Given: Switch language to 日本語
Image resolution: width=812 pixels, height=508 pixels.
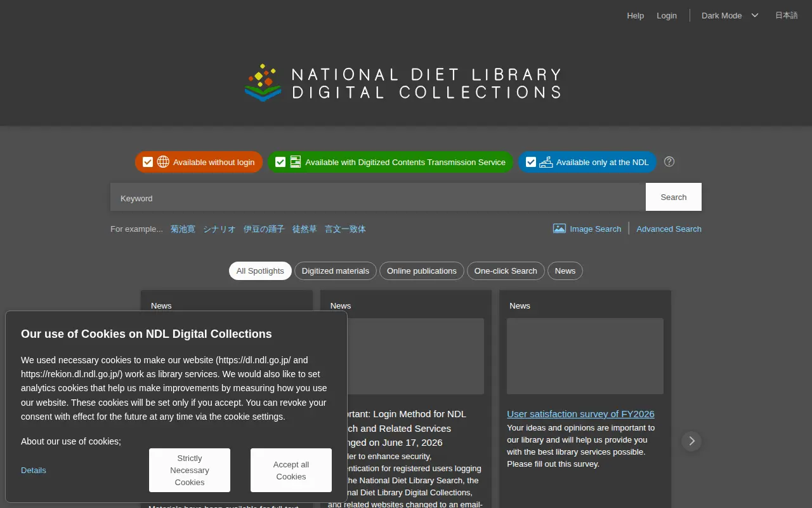Looking at the screenshot, I should click(x=787, y=15).
